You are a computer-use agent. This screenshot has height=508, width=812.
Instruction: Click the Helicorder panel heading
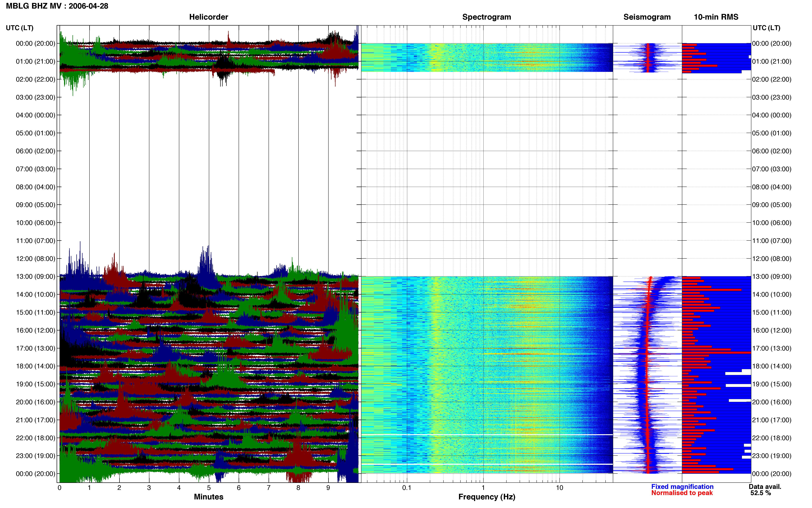(209, 17)
